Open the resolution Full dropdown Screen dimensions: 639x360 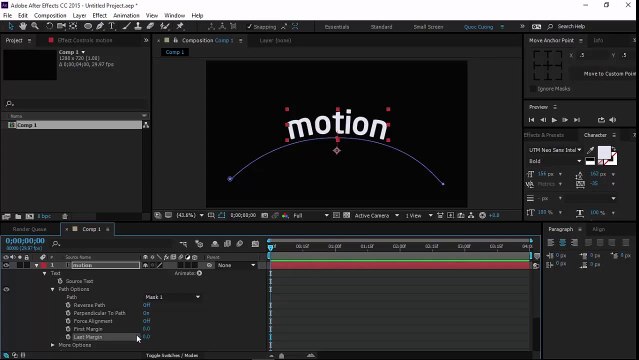pos(311,215)
